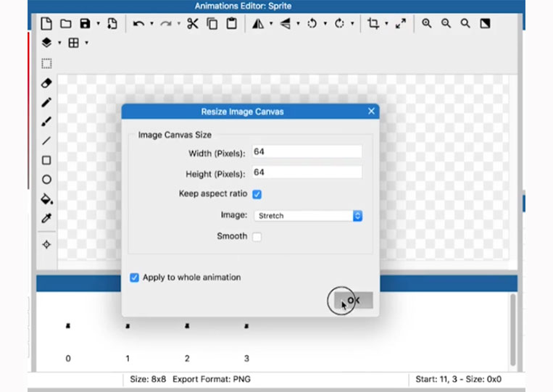Select animation frame 3 thumbnail
This screenshot has height=392, width=553.
(x=246, y=326)
